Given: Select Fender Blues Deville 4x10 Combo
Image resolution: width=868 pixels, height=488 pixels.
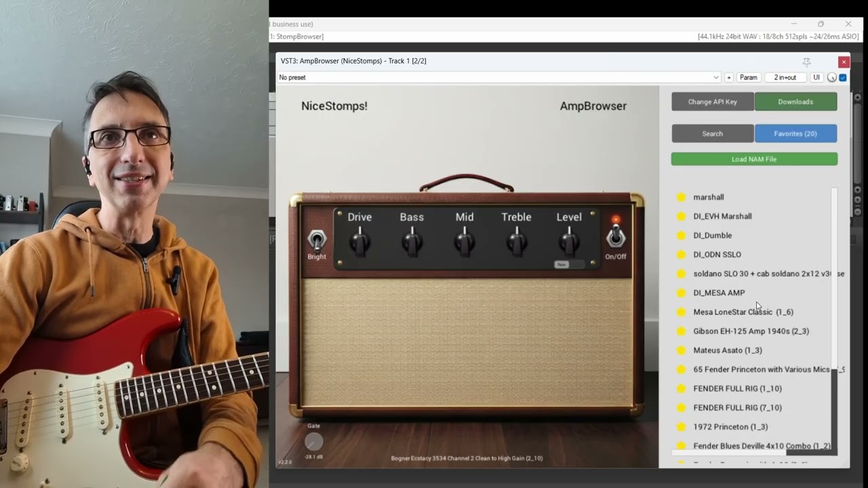Looking at the screenshot, I should [x=762, y=446].
